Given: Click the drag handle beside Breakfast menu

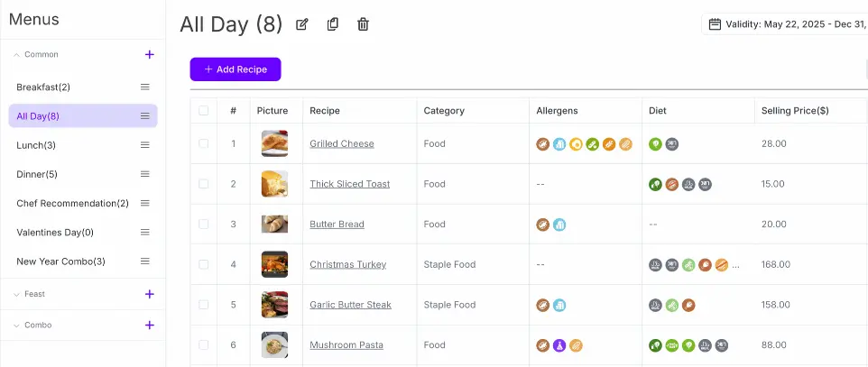Looking at the screenshot, I should (x=145, y=87).
